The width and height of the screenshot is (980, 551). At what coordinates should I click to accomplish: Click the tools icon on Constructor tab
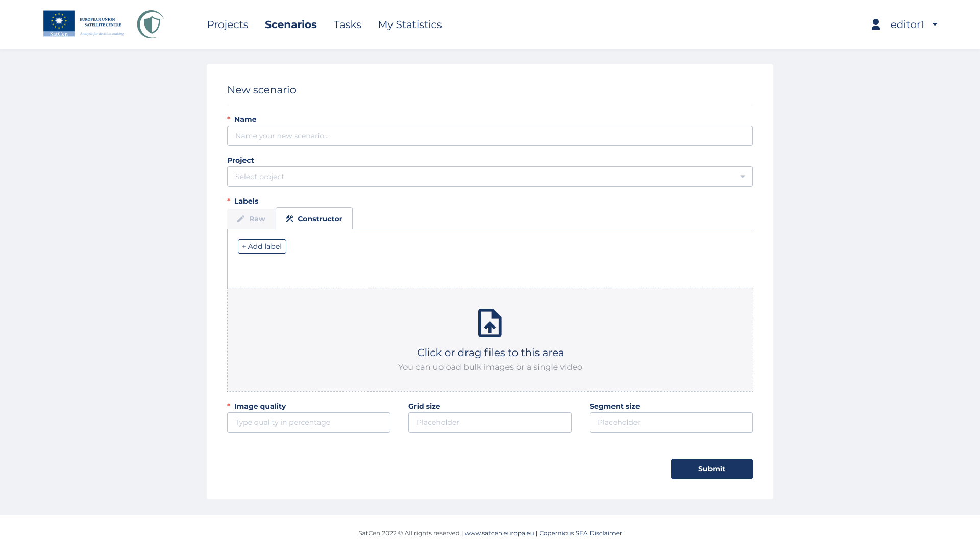289,219
